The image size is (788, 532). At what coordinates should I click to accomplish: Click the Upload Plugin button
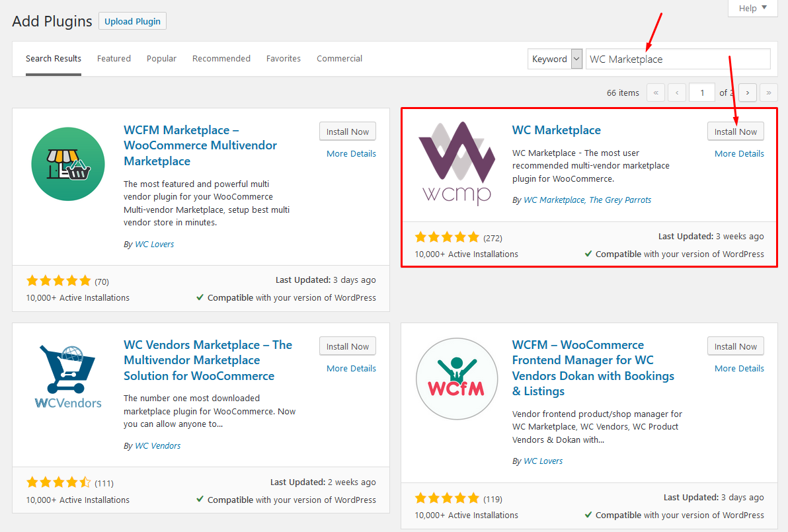(x=133, y=21)
